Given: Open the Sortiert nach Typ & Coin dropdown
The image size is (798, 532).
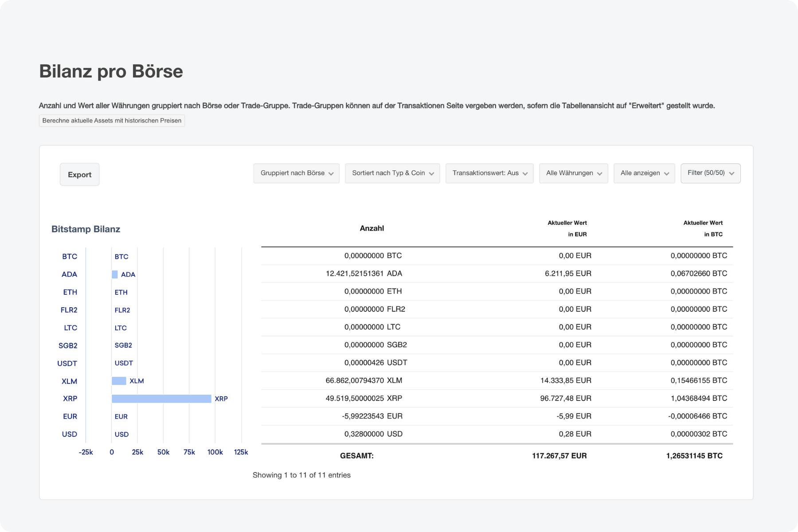Looking at the screenshot, I should coord(392,173).
